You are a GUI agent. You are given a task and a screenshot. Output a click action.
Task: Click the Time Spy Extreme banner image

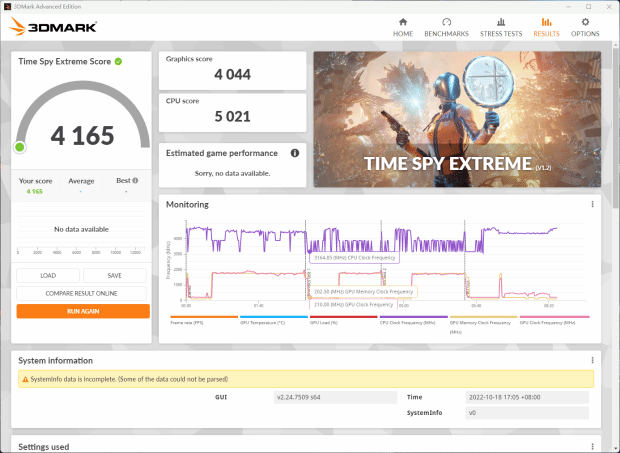(x=457, y=119)
